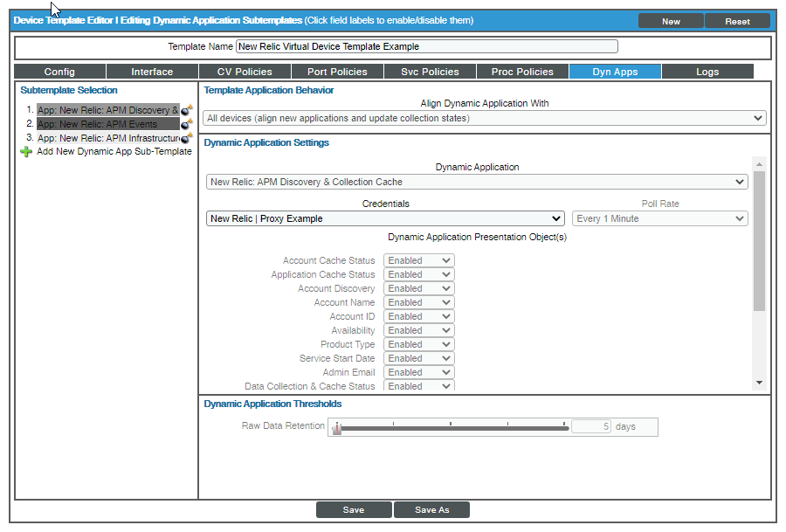Image resolution: width=786 pixels, height=532 pixels.
Task: Click bomb icon beside APM Infrastructure subtemplate
Action: 187,138
